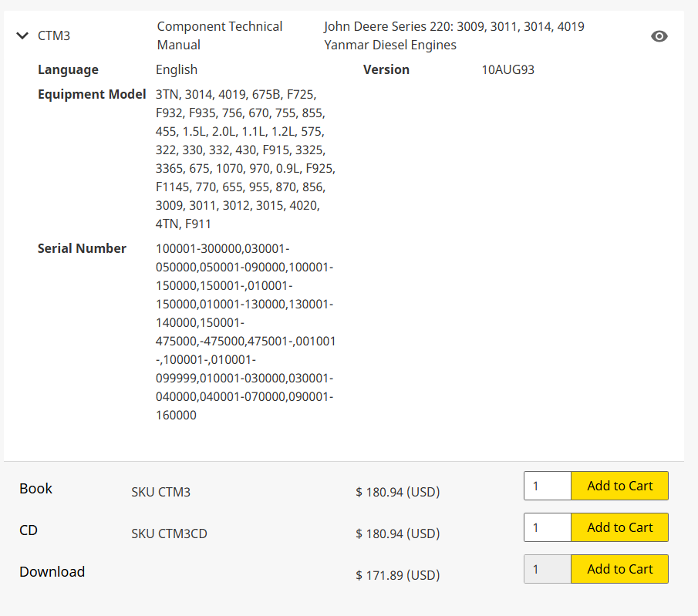Click the Book quantity input field
Image resolution: width=698 pixels, height=616 pixels.
pos(548,486)
